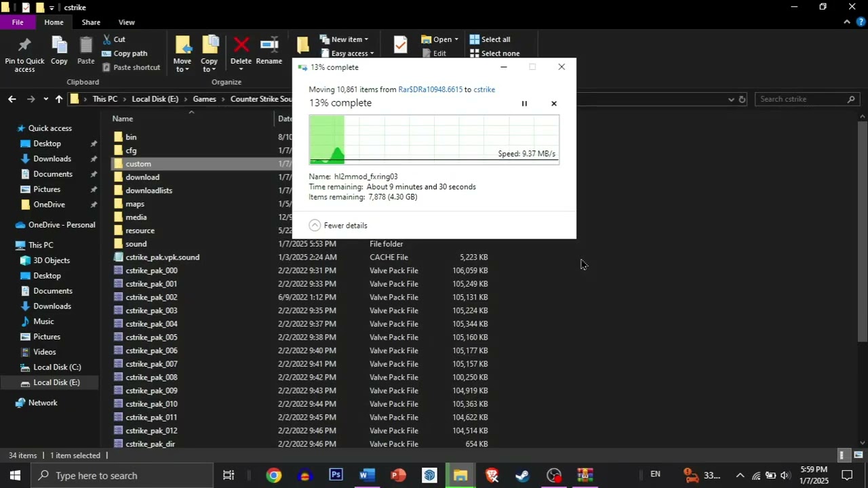Expand address bar history dropdown

click(731, 99)
